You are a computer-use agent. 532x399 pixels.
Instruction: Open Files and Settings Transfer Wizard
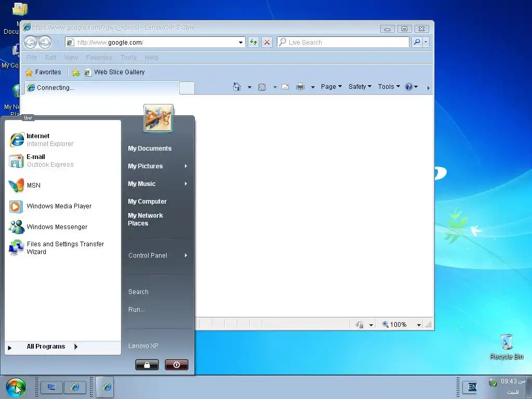click(63, 248)
